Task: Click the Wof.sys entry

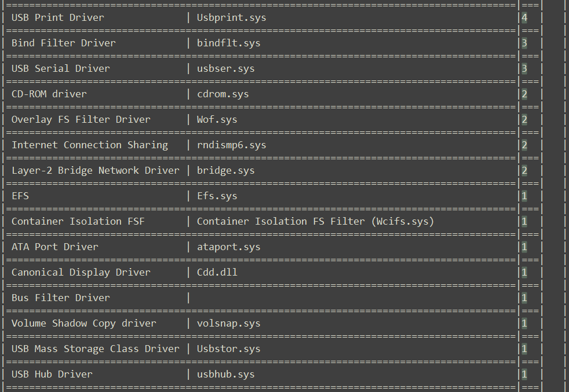Action: click(217, 119)
